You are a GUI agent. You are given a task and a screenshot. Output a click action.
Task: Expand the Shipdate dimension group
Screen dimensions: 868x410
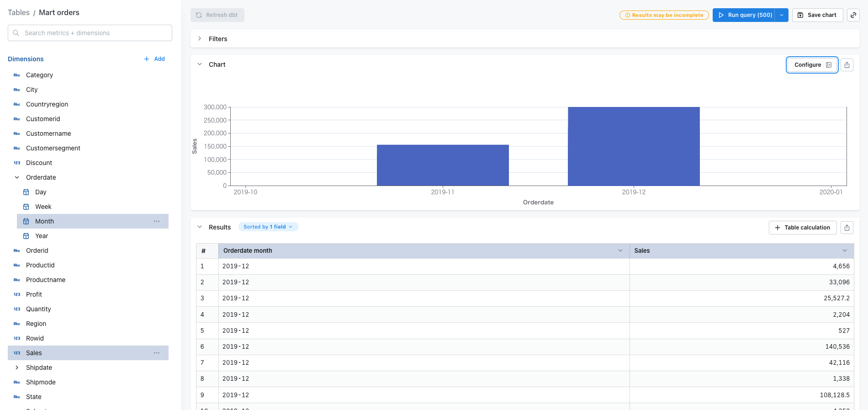[17, 367]
